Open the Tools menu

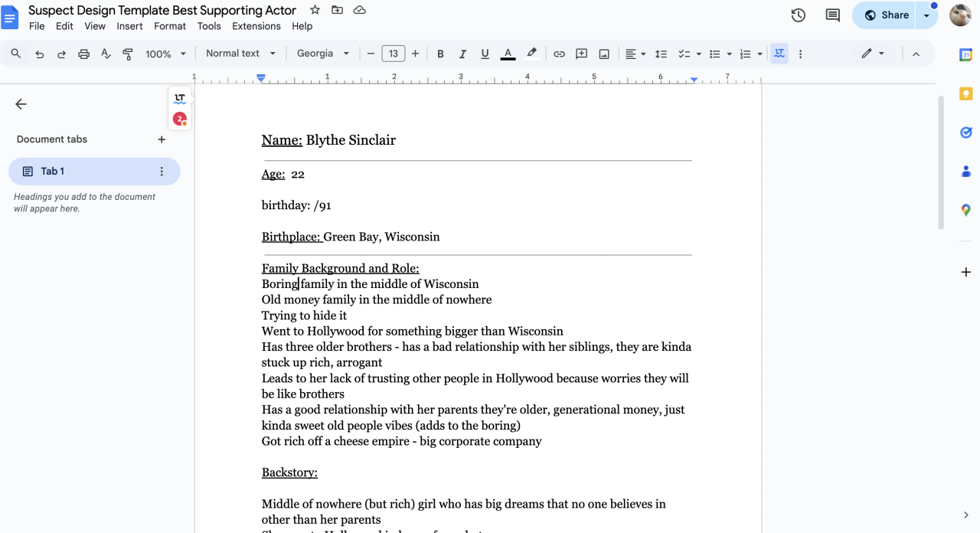point(209,26)
